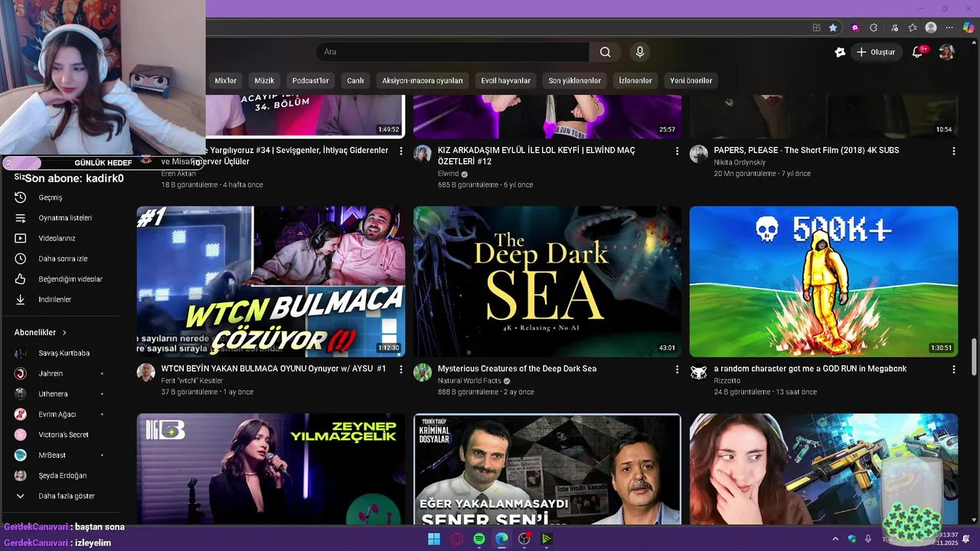Play the Zeynep Yılmazçelik thumbnail
This screenshot has width=980, height=551.
pyautogui.click(x=271, y=469)
